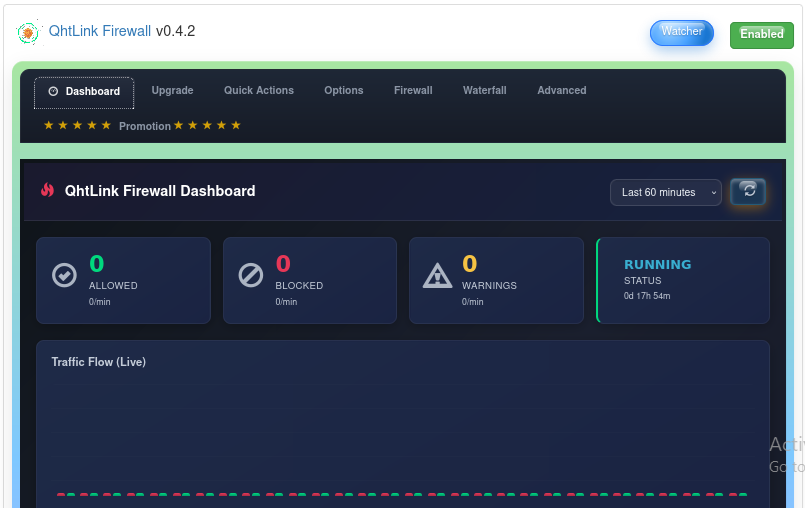Click the 0/min rate under Blocked
Viewport: 805px width, 508px height.
click(x=286, y=302)
